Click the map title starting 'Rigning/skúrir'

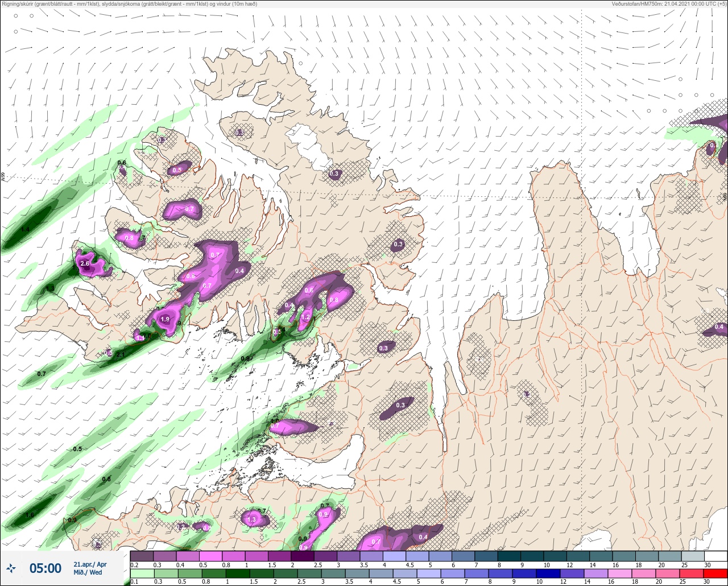click(129, 4)
